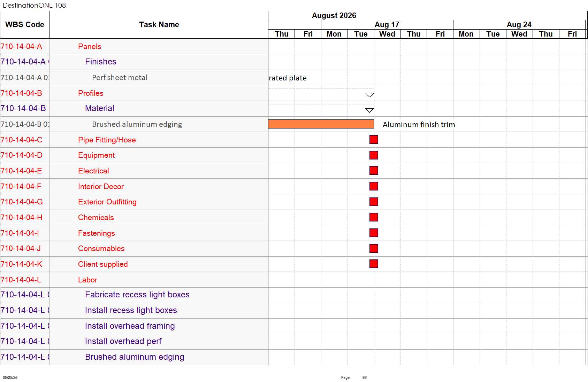The image size is (588, 382).
Task: Click the red milestone marker for Pipe Fitting/Hose
Action: click(374, 140)
